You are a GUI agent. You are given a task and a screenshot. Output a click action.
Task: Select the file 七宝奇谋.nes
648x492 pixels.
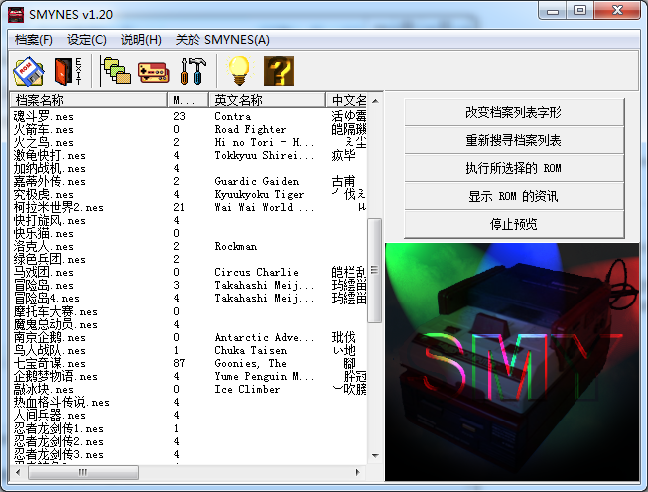[50, 364]
